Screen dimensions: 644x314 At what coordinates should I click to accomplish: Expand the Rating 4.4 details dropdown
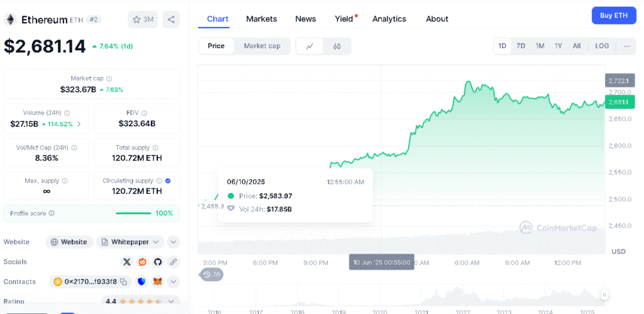click(x=174, y=302)
